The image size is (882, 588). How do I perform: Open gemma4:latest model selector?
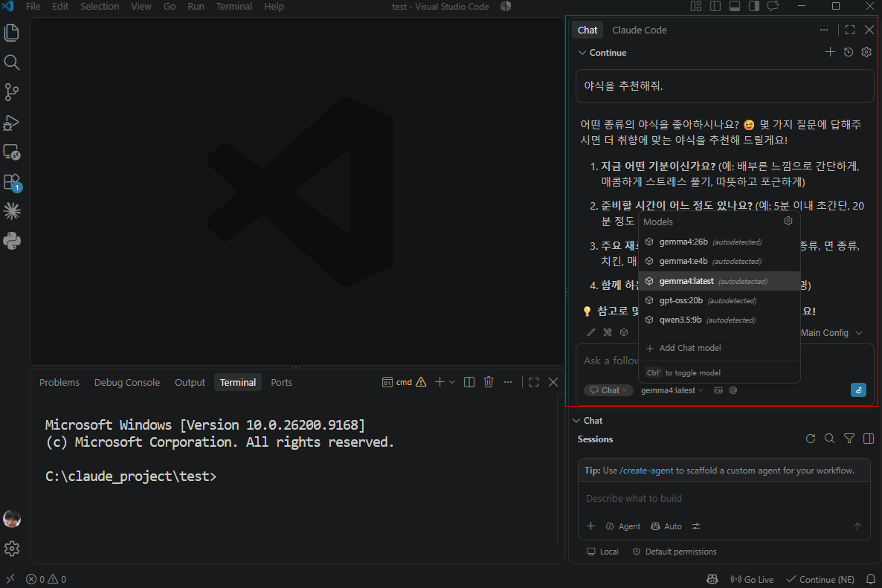coord(672,390)
